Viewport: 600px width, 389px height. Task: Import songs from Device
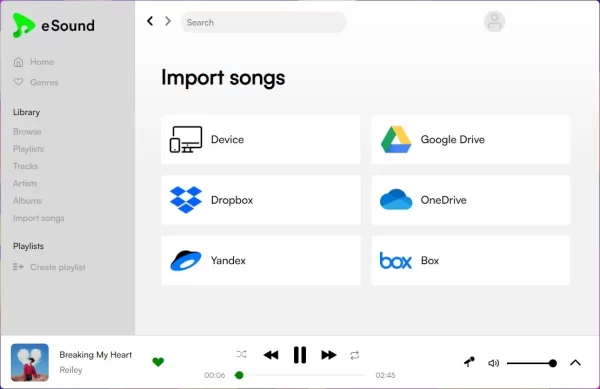pyautogui.click(x=261, y=140)
